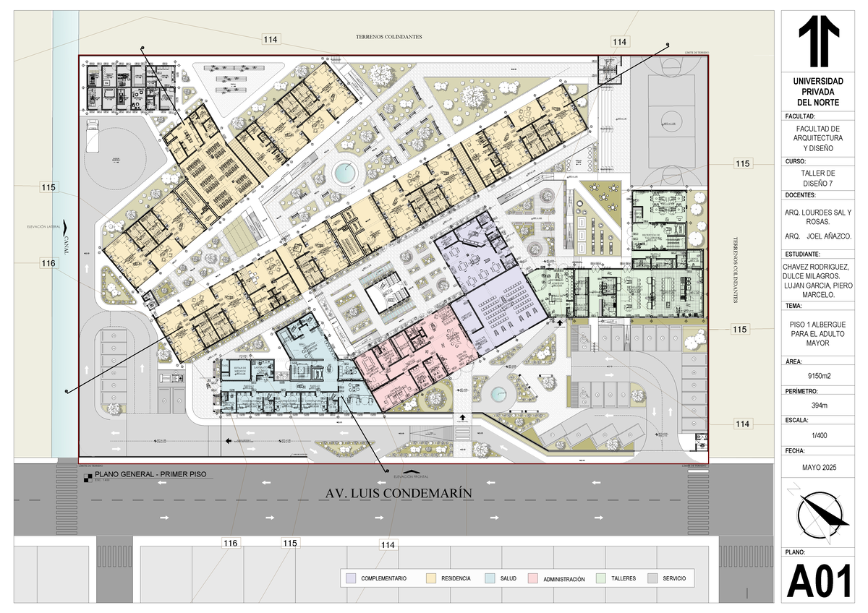Click the COMPLEMENTARIO purple legend swatch
The image size is (868, 613).
point(352,578)
